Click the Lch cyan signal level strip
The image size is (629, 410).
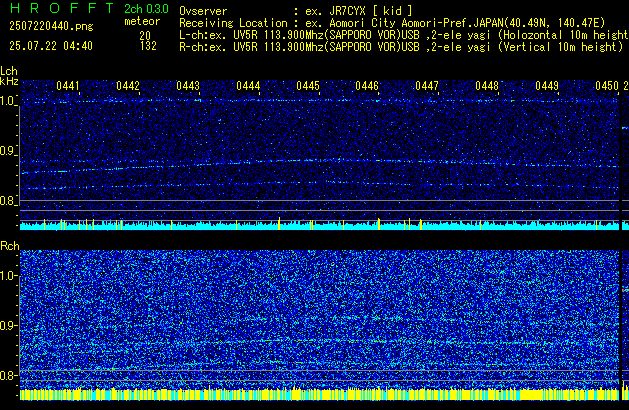tap(319, 225)
